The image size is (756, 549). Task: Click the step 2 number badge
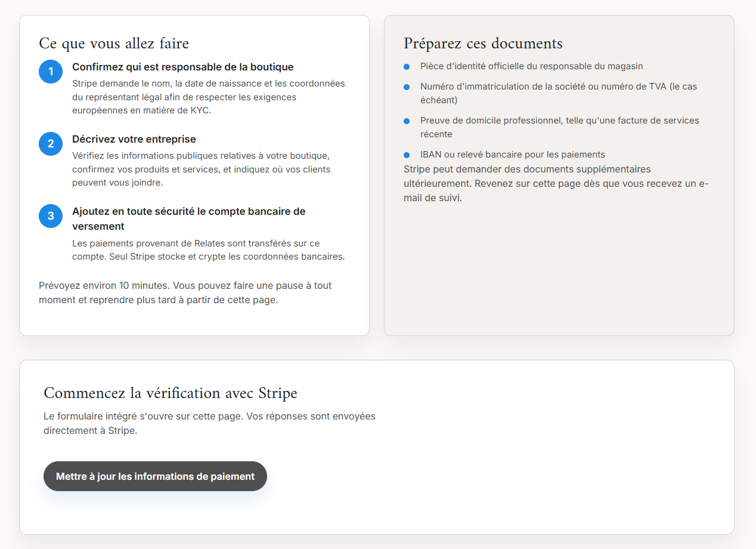pos(51,144)
